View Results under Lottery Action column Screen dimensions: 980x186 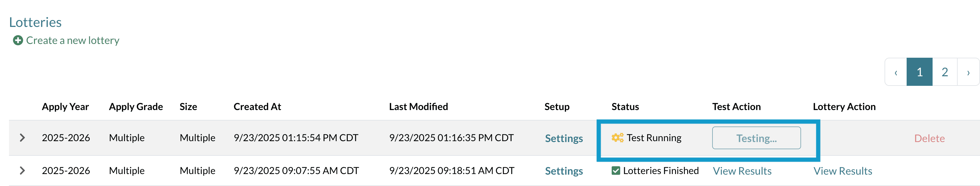pos(842,171)
